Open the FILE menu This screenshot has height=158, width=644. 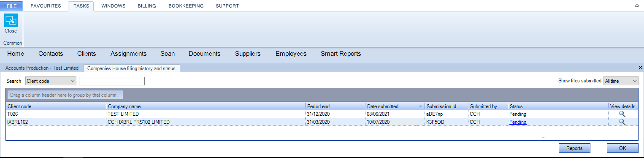point(12,6)
